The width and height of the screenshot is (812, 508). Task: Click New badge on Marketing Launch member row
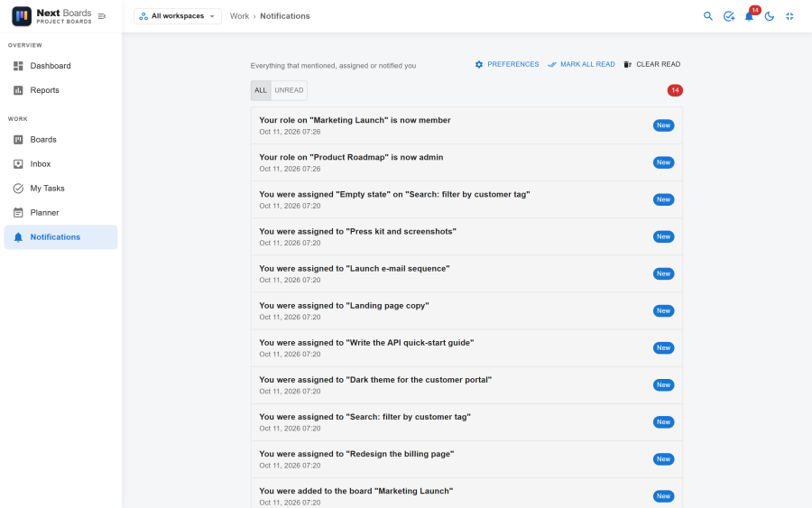[x=663, y=125]
